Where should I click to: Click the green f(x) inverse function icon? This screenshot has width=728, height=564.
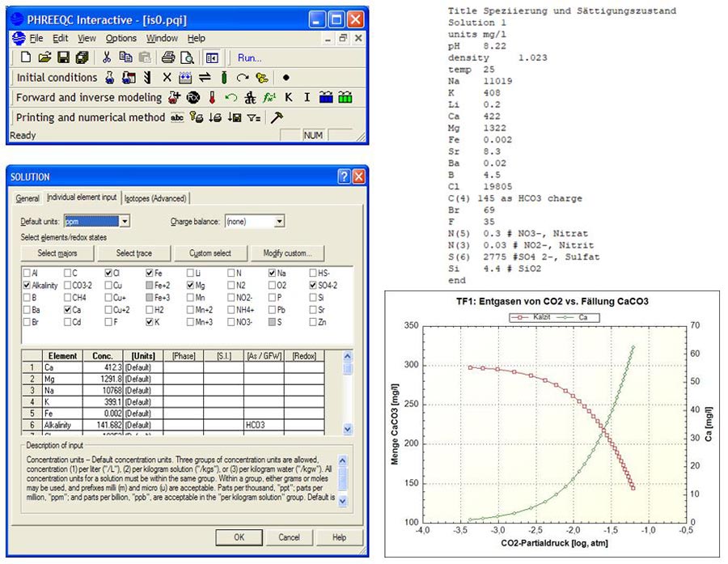(269, 98)
